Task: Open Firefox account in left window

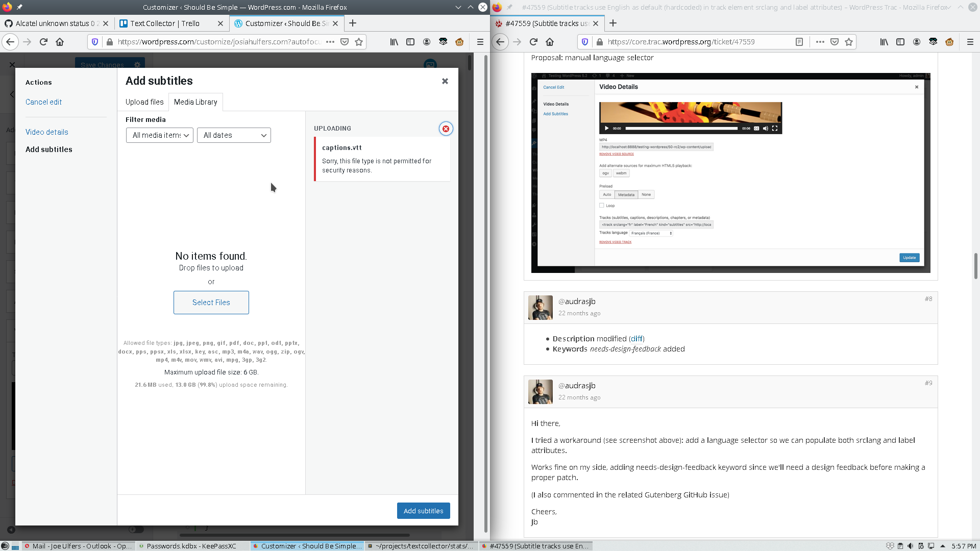Action: point(427,42)
